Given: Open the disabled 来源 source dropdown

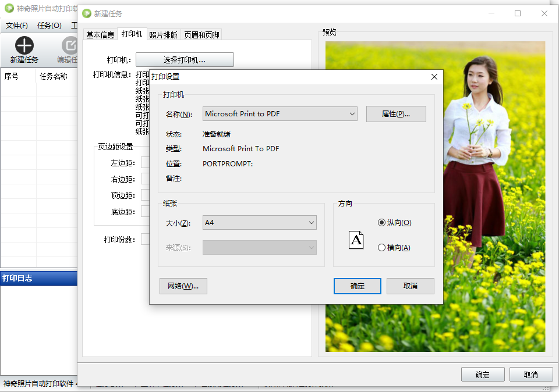Looking at the screenshot, I should [260, 247].
